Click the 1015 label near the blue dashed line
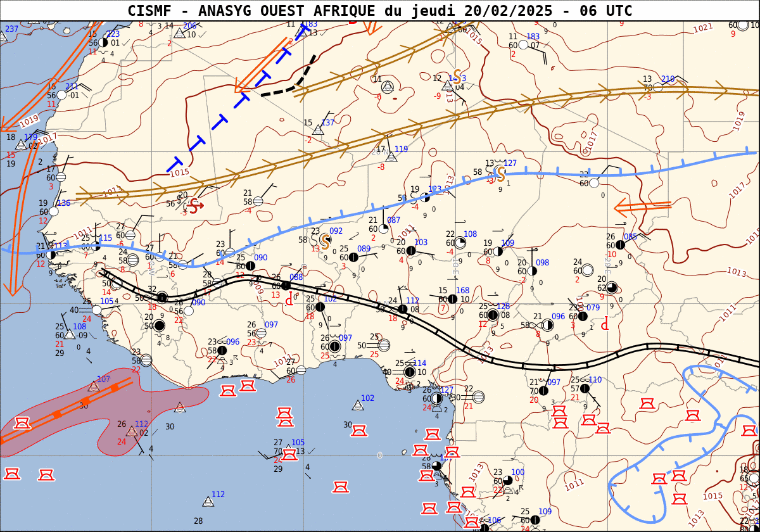760x532 pixels. click(x=180, y=172)
